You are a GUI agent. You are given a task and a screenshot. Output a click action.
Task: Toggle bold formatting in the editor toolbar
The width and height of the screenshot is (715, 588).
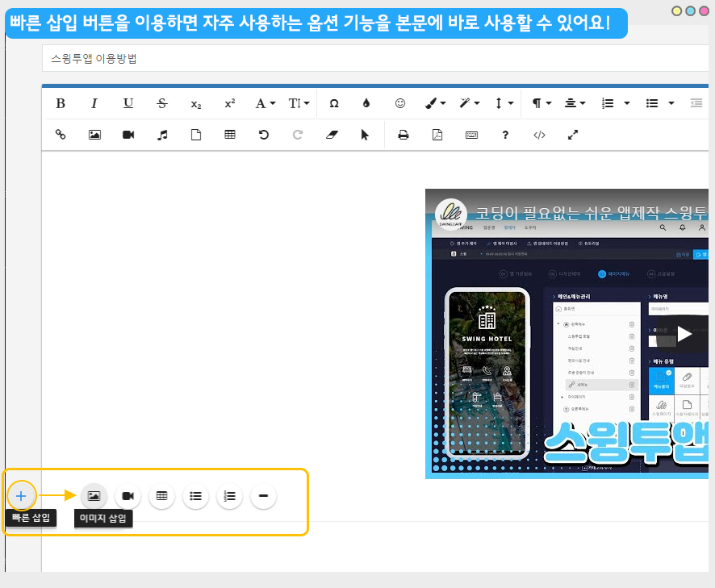tap(61, 103)
